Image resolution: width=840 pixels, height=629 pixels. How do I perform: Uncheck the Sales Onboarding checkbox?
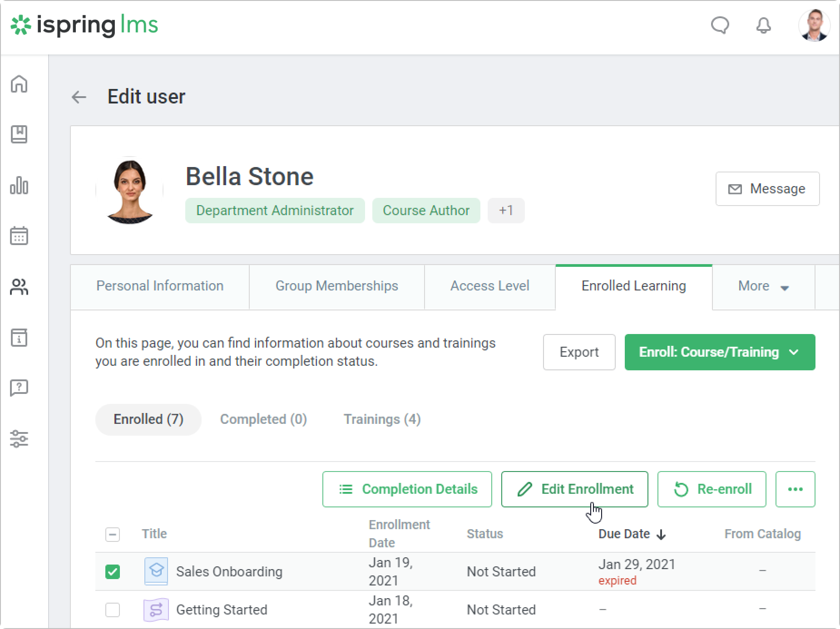[113, 571]
